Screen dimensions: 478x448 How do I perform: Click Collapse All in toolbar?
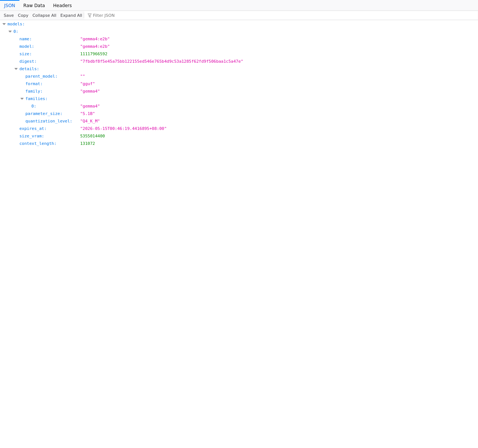pyautogui.click(x=44, y=15)
